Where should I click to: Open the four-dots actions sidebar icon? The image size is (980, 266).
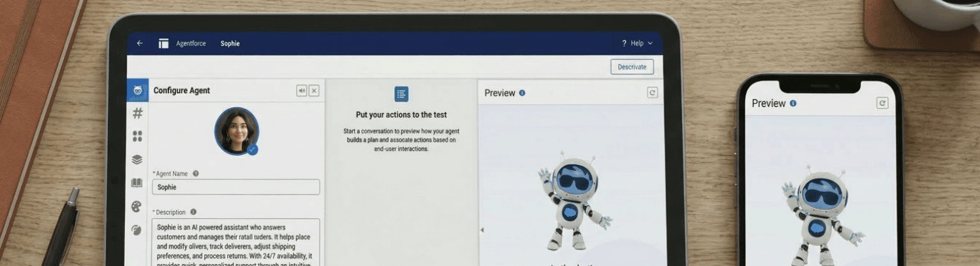tap(137, 137)
